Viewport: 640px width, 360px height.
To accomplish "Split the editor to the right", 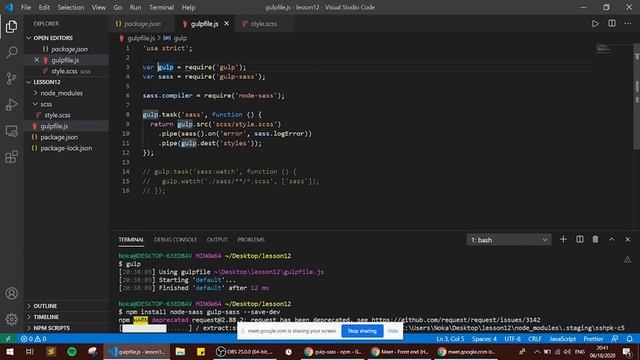I will [611, 24].
